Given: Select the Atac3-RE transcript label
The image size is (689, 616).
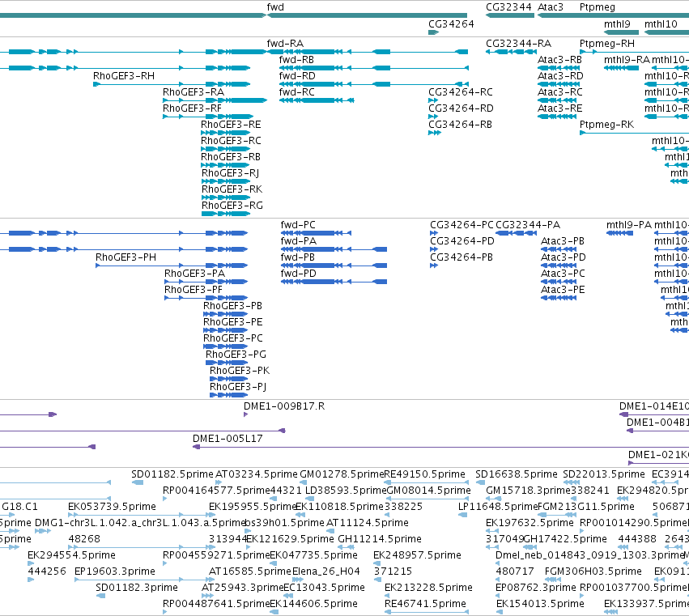Looking at the screenshot, I should click(x=559, y=108).
